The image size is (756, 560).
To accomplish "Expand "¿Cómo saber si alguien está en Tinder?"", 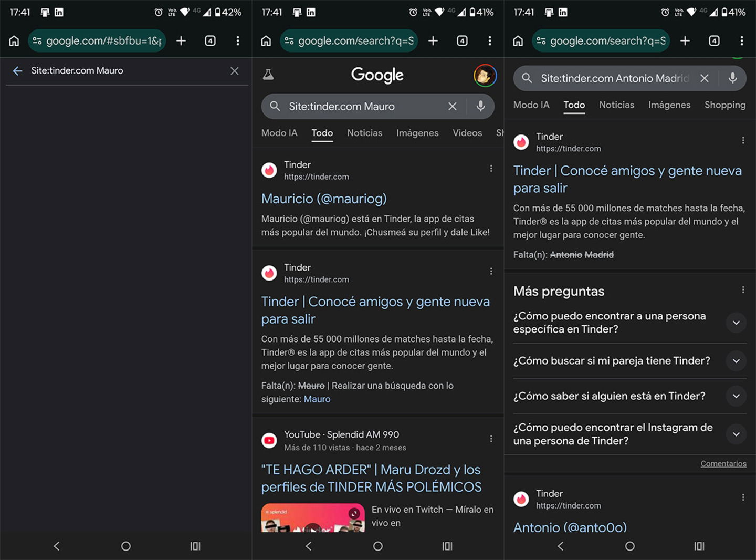I will 736,396.
